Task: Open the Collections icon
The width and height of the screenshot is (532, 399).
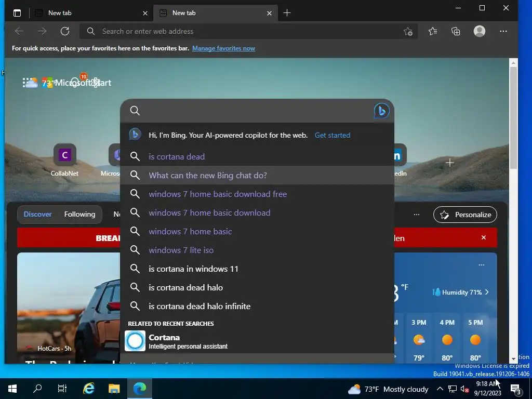Action: 456,31
